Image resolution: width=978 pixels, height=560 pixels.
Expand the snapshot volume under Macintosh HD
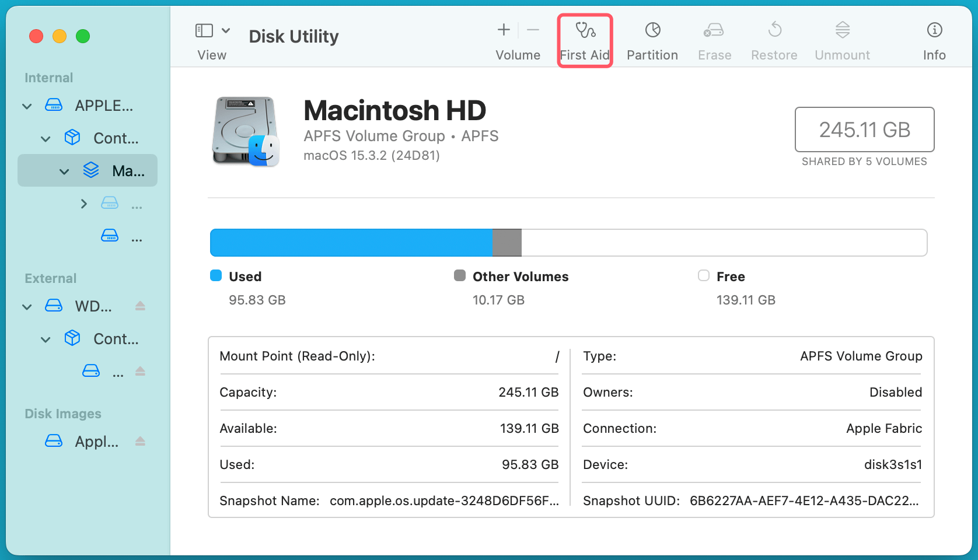tap(83, 203)
